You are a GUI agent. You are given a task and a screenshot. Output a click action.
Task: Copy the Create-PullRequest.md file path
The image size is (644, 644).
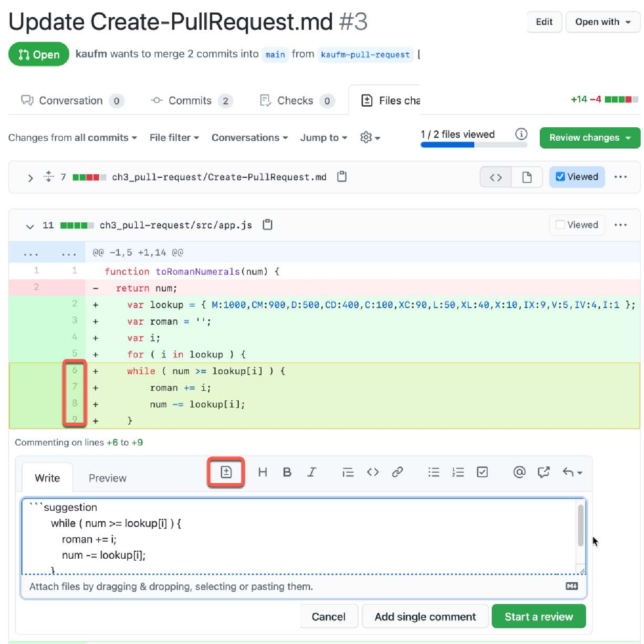point(342,176)
